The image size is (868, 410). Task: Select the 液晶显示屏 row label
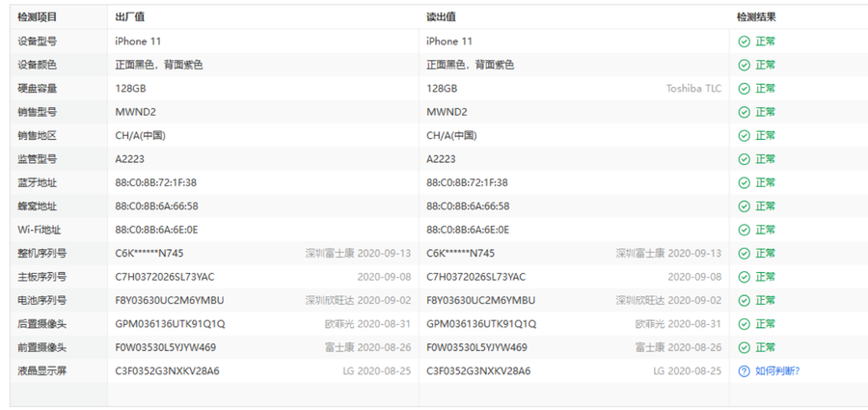click(x=42, y=371)
